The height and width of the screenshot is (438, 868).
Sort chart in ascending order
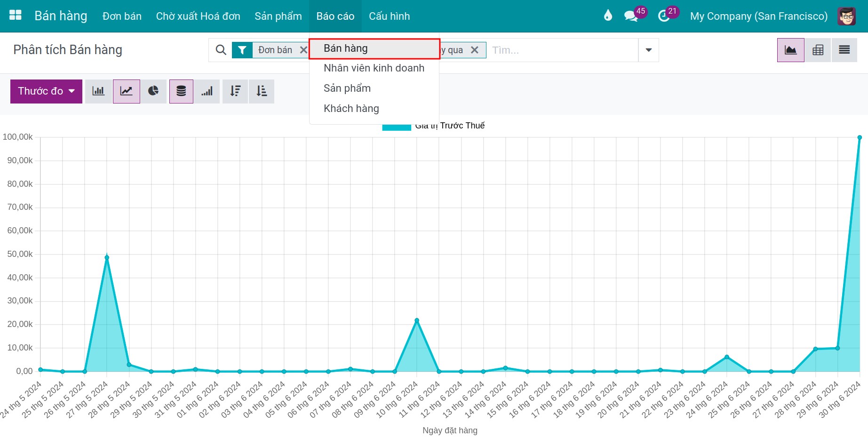point(262,91)
